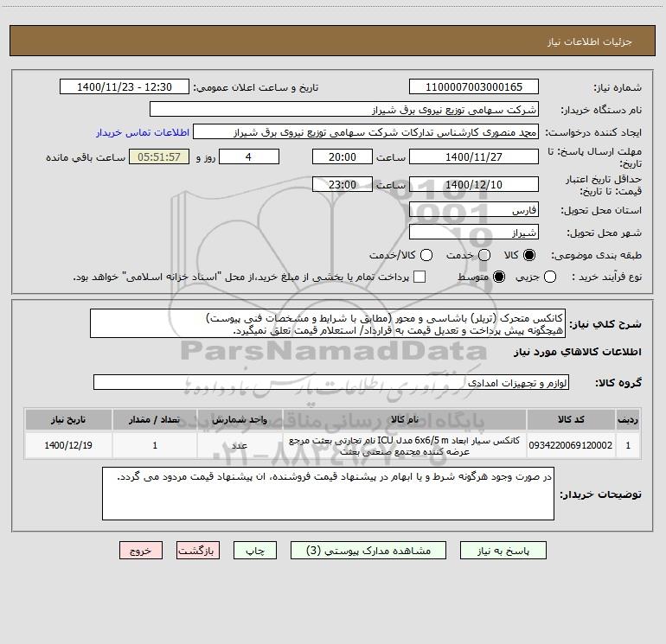
Task: Click the deadline time field 20:00
Action: pyautogui.click(x=343, y=156)
